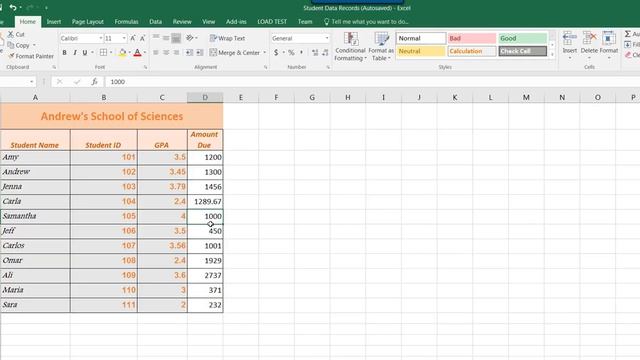Open the Insert ribbon tab
640x360 pixels.
(53, 22)
